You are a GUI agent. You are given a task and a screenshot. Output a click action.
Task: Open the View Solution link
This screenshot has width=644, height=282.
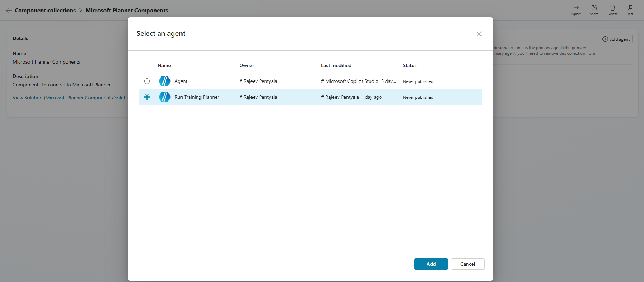coord(70,98)
